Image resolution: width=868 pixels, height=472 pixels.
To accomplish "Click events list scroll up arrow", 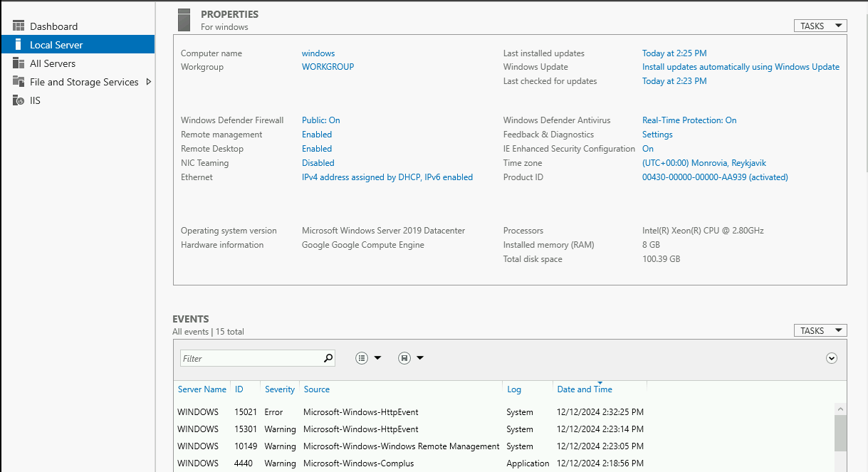I will click(x=840, y=410).
